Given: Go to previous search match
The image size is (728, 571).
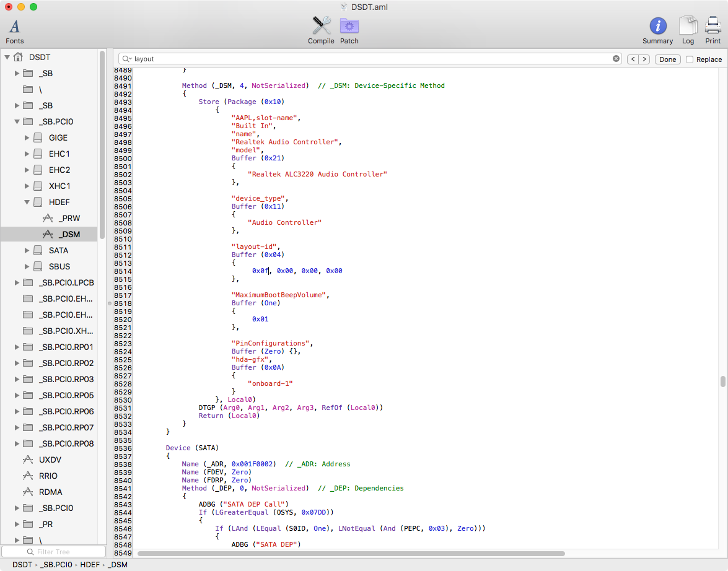Looking at the screenshot, I should tap(633, 59).
